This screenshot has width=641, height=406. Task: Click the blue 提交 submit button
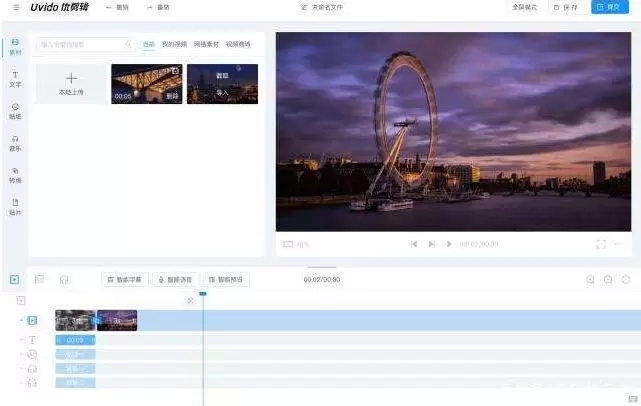pyautogui.click(x=609, y=7)
